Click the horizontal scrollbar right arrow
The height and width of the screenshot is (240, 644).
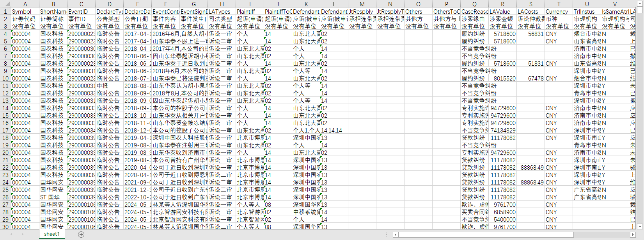pos(633,235)
